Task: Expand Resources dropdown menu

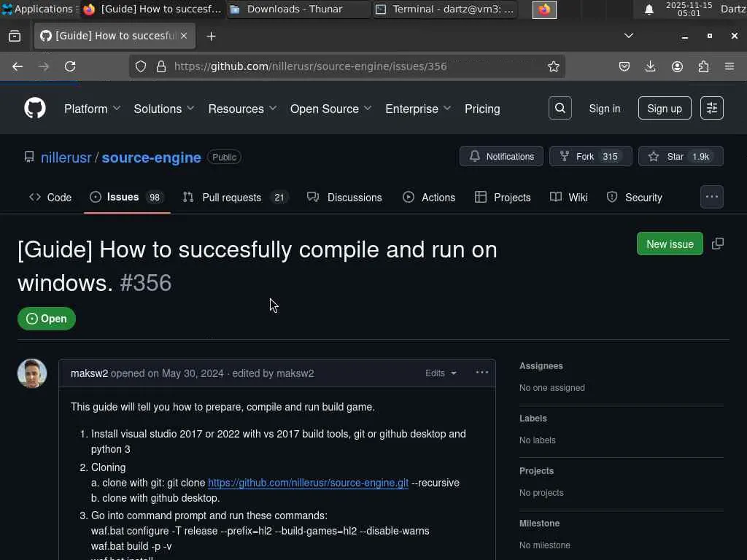Action: point(242,109)
